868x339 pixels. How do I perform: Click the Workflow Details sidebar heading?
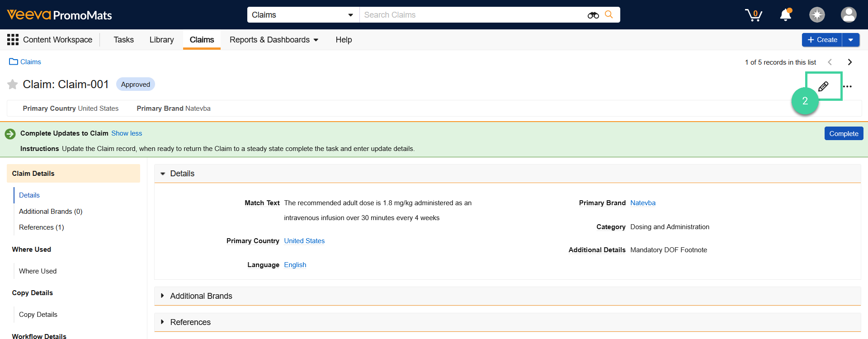[x=39, y=336]
